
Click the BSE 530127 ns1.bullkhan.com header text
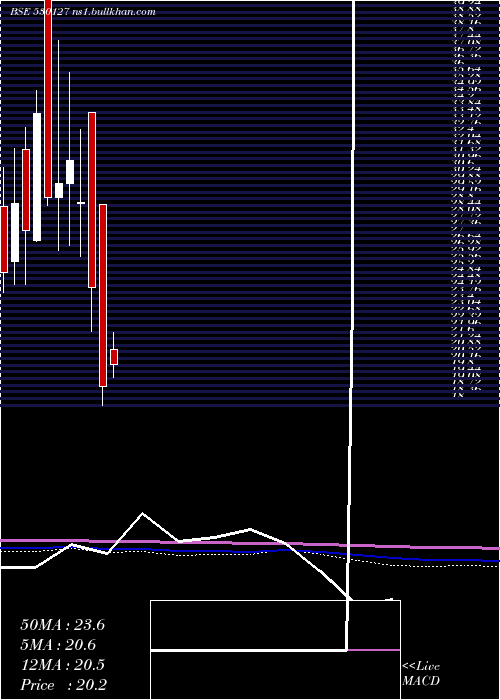pos(83,12)
